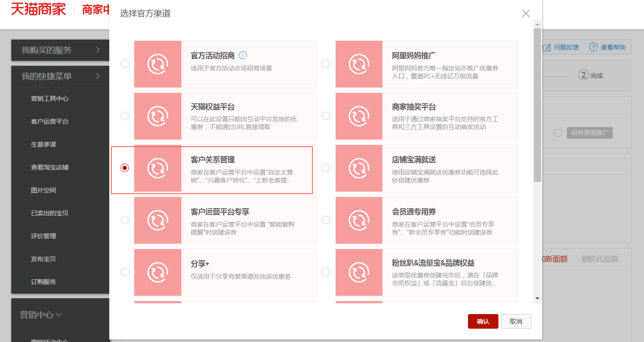
Task: Open 生意参谋 in the sidebar
Action: point(43,145)
